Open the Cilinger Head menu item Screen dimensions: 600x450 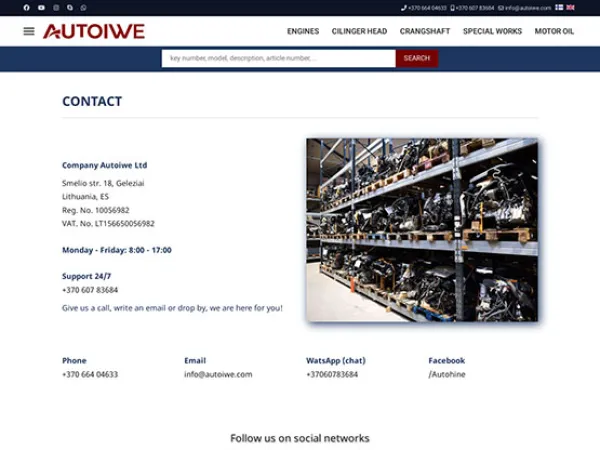pos(359,31)
